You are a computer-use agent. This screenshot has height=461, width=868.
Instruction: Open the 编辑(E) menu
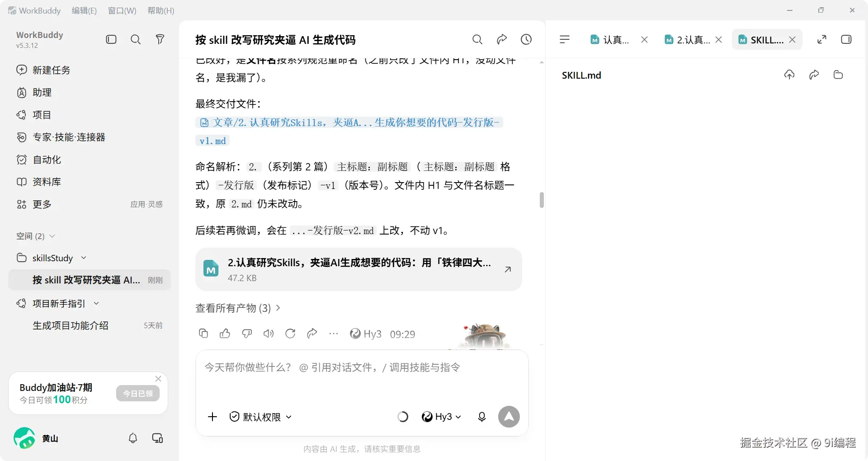[84, 10]
